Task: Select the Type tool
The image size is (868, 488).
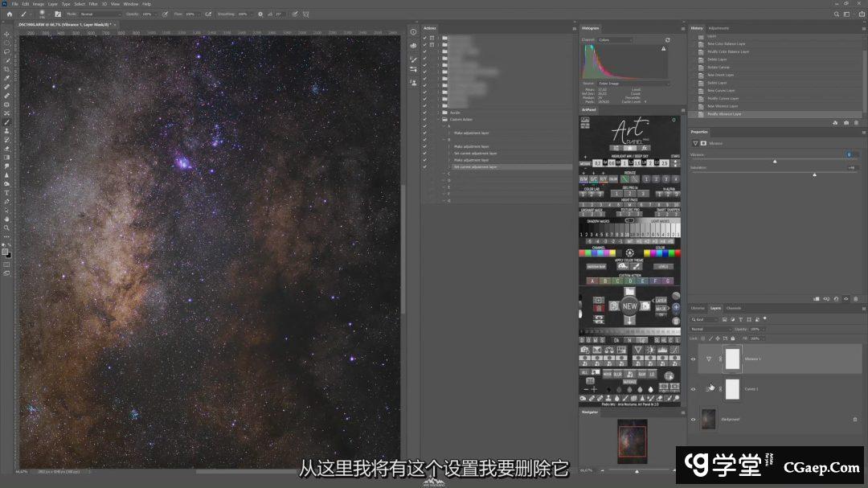Action: [7, 193]
